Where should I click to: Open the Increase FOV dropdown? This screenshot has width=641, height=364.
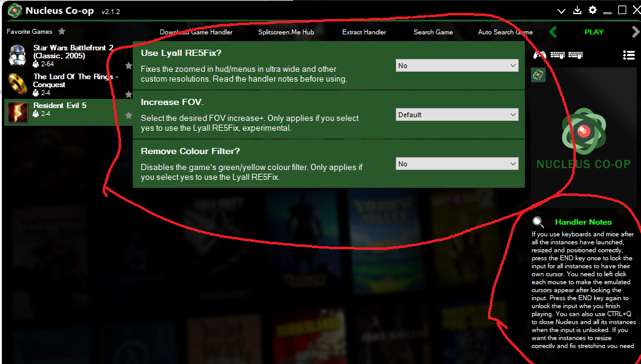(x=457, y=114)
